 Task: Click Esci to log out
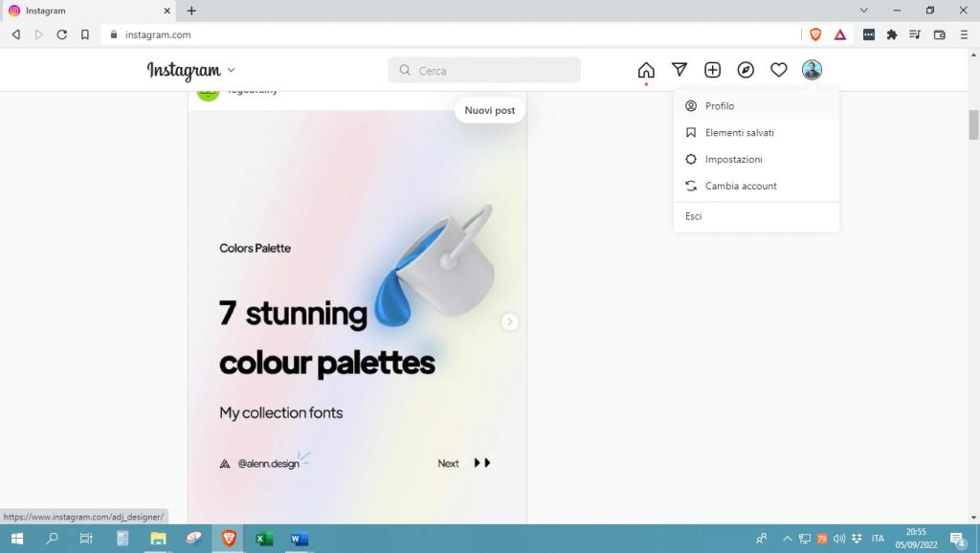tap(694, 216)
